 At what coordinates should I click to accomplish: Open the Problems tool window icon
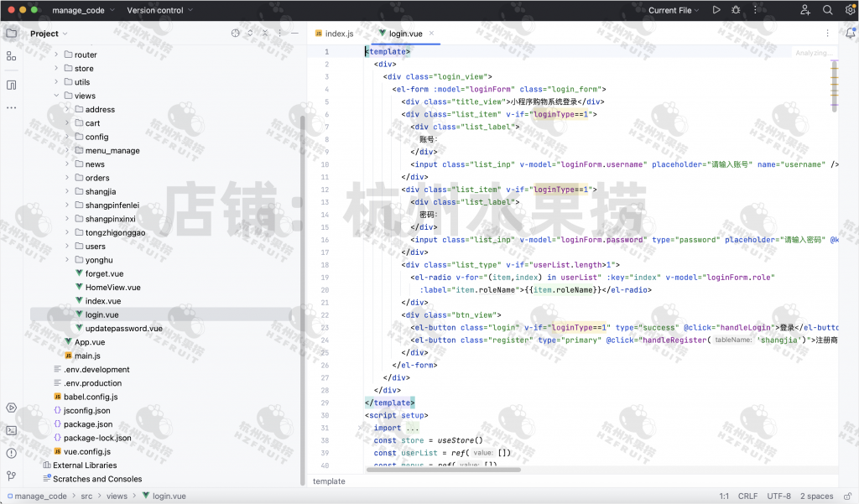point(11,453)
